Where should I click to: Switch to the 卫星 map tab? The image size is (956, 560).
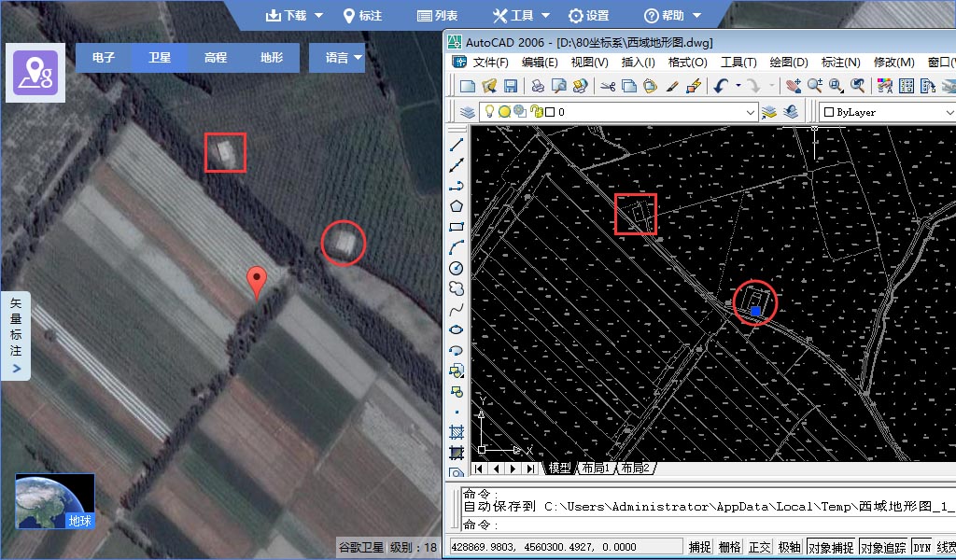click(x=159, y=58)
